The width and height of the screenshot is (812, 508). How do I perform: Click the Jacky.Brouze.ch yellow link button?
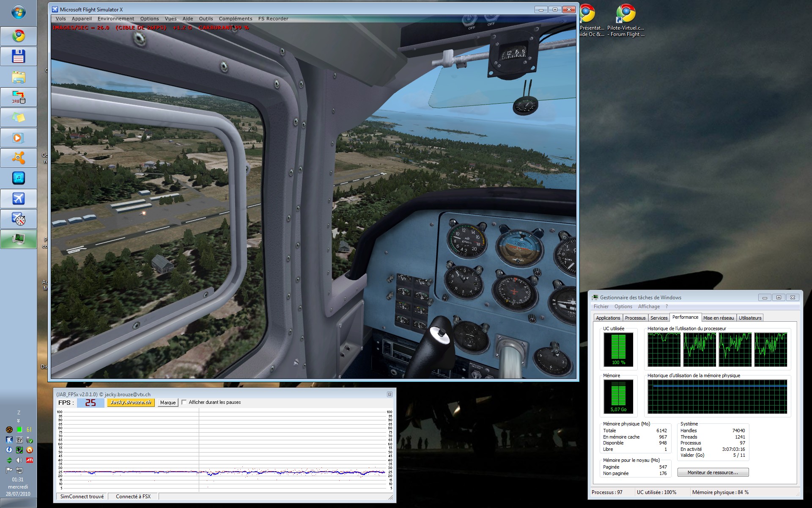tap(131, 403)
